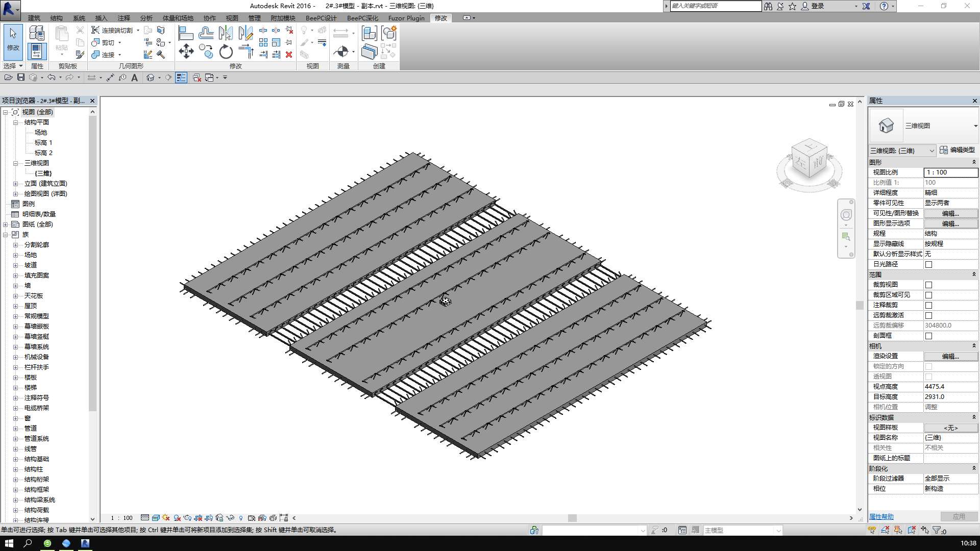This screenshot has height=551, width=980.
Task: Check the 日光路径 checkbox
Action: [x=928, y=264]
